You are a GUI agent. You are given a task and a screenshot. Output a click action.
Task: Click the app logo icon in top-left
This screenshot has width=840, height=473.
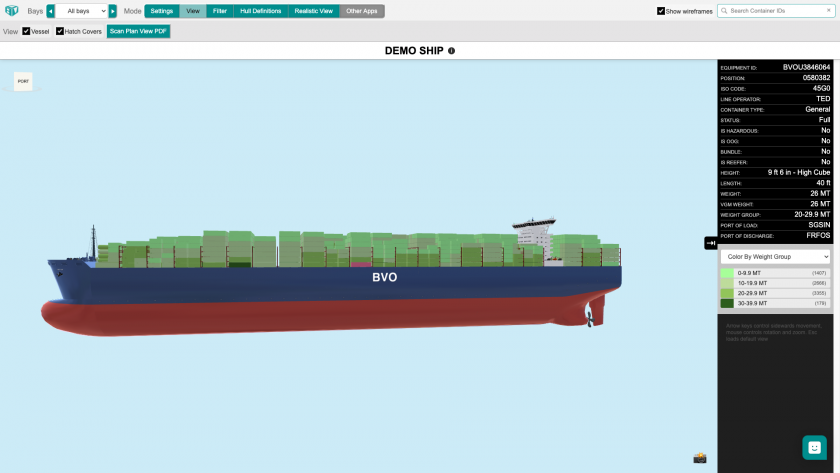point(11,11)
